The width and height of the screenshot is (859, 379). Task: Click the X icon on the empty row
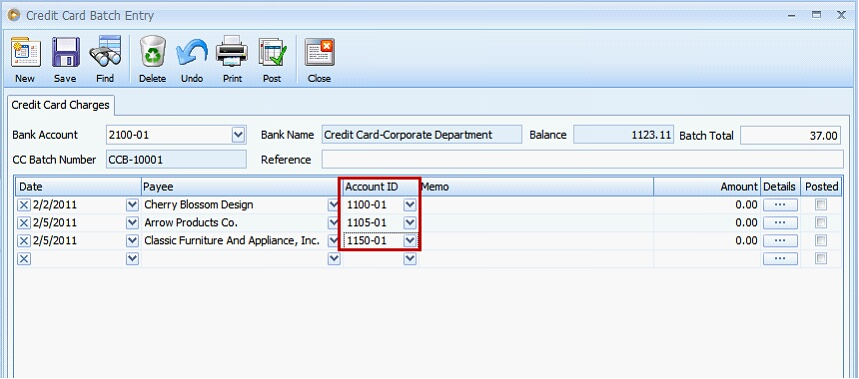[x=24, y=259]
